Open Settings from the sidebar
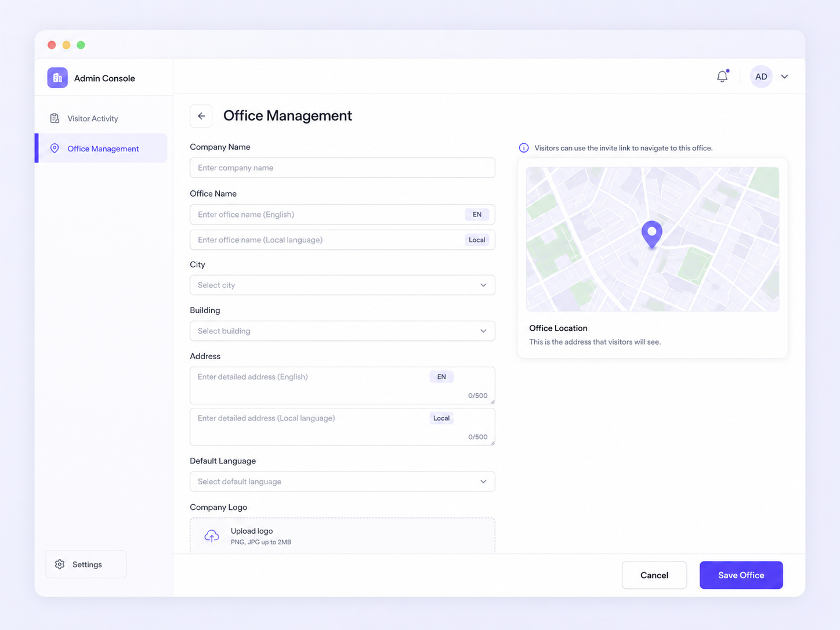 [86, 564]
